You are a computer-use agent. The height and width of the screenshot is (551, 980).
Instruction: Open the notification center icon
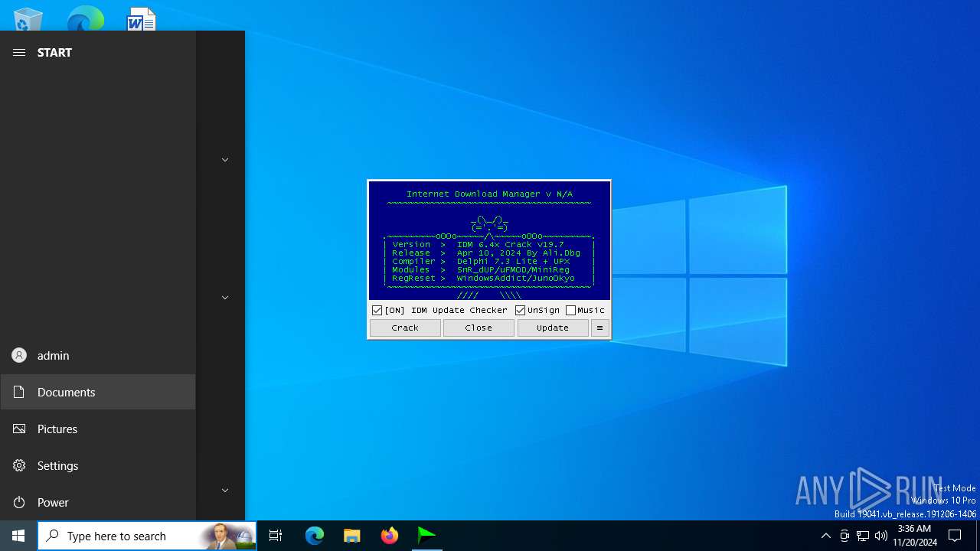(955, 536)
